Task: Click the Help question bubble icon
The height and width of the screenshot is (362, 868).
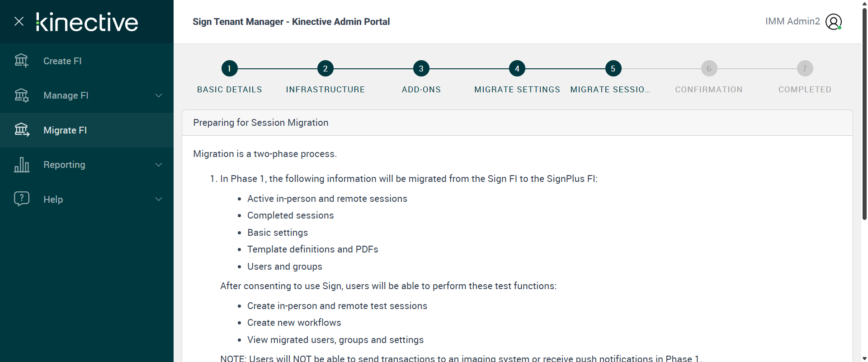Action: pyautogui.click(x=21, y=199)
